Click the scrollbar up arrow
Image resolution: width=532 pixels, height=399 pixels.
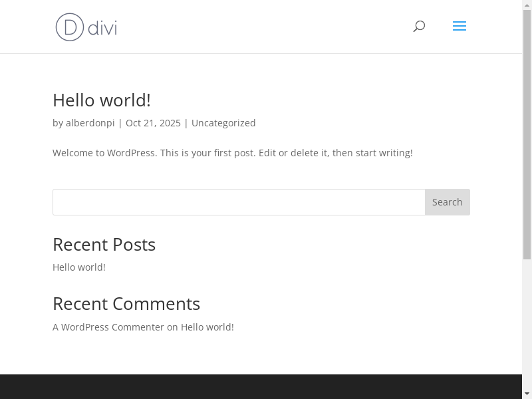click(x=527, y=5)
